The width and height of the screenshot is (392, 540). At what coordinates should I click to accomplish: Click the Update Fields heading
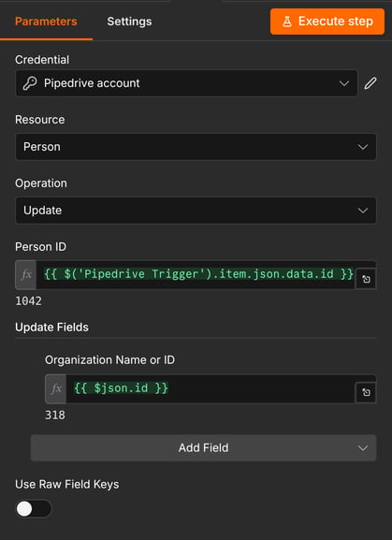[51, 328]
